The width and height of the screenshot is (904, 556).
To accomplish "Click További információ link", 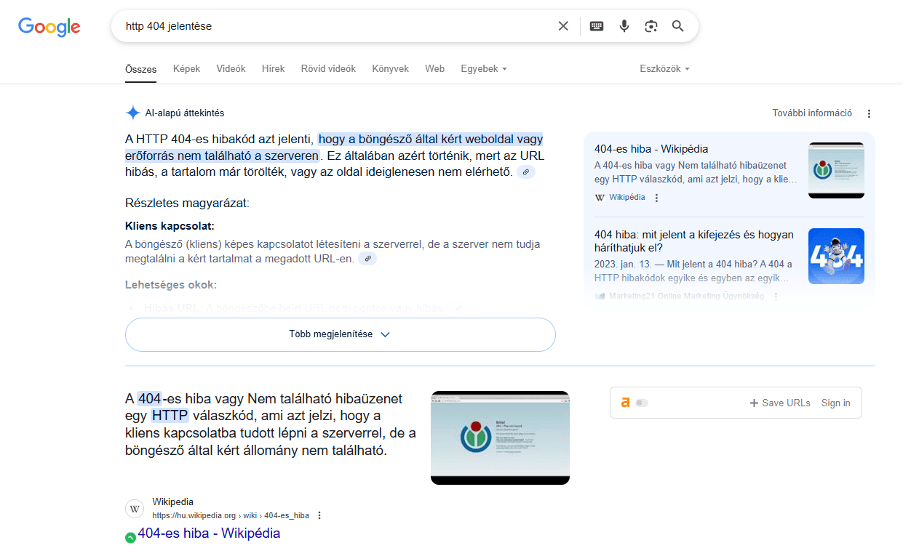I will (812, 113).
